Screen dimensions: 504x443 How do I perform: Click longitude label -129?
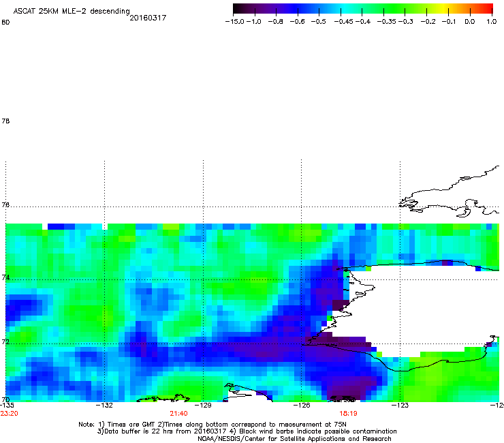pos(203,406)
